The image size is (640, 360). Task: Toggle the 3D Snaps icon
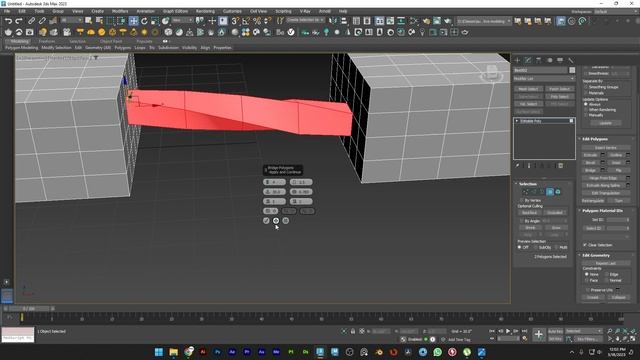click(x=236, y=21)
